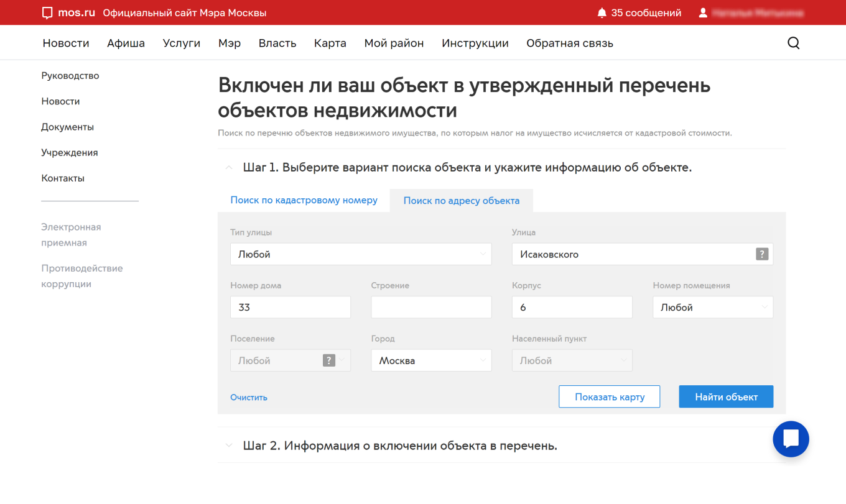Open Противодействие коррупции sidebar link
Viewport: 846px width, 504px height.
tap(82, 276)
